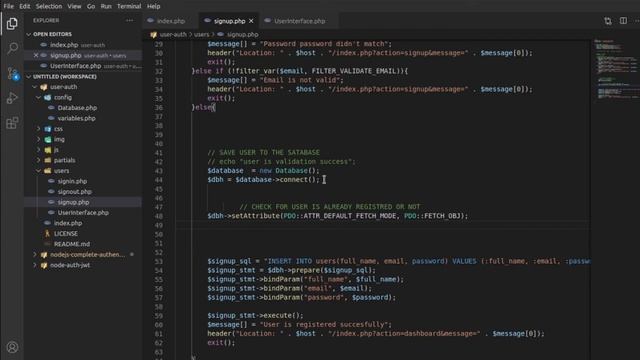This screenshot has width=640, height=360.
Task: Open the Help menu
Action: click(153, 6)
